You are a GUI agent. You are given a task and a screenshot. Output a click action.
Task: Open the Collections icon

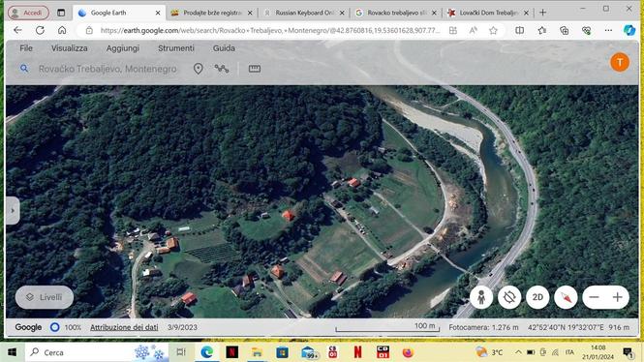564,30
